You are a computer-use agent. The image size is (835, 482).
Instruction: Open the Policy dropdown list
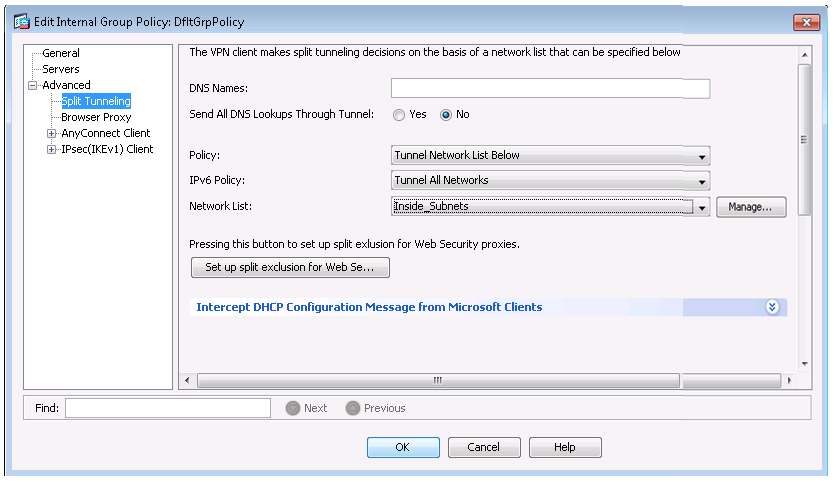click(x=703, y=156)
